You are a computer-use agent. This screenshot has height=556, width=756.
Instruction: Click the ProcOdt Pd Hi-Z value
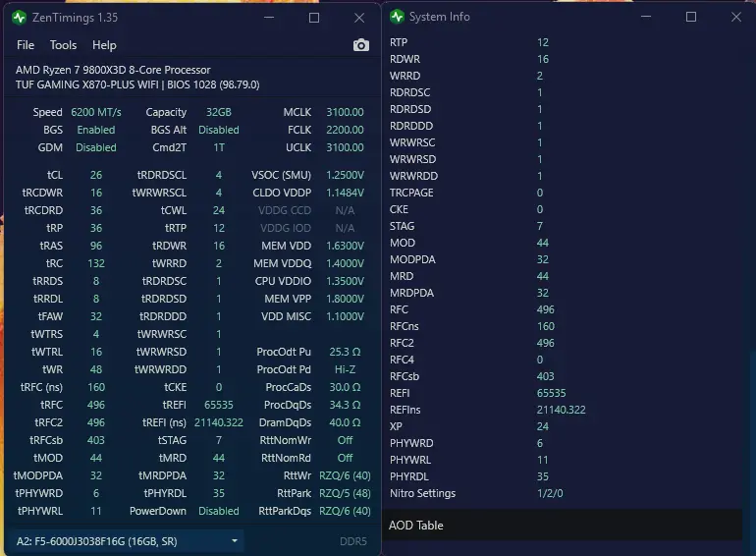tap(345, 369)
